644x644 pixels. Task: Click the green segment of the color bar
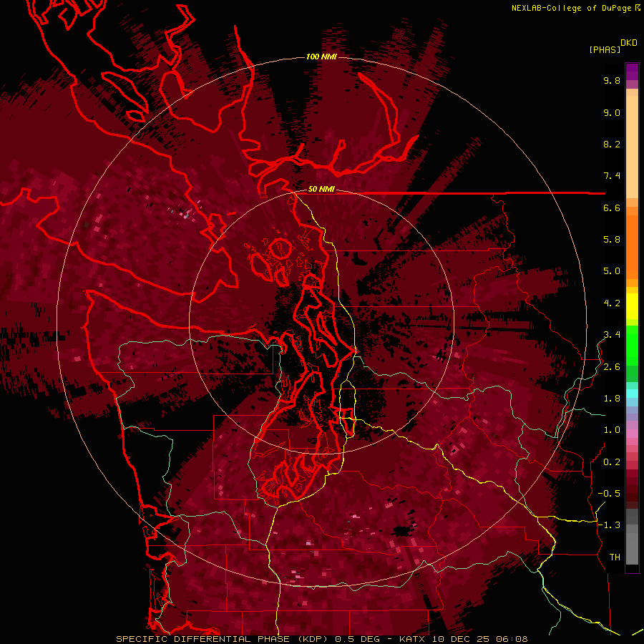tap(632, 352)
